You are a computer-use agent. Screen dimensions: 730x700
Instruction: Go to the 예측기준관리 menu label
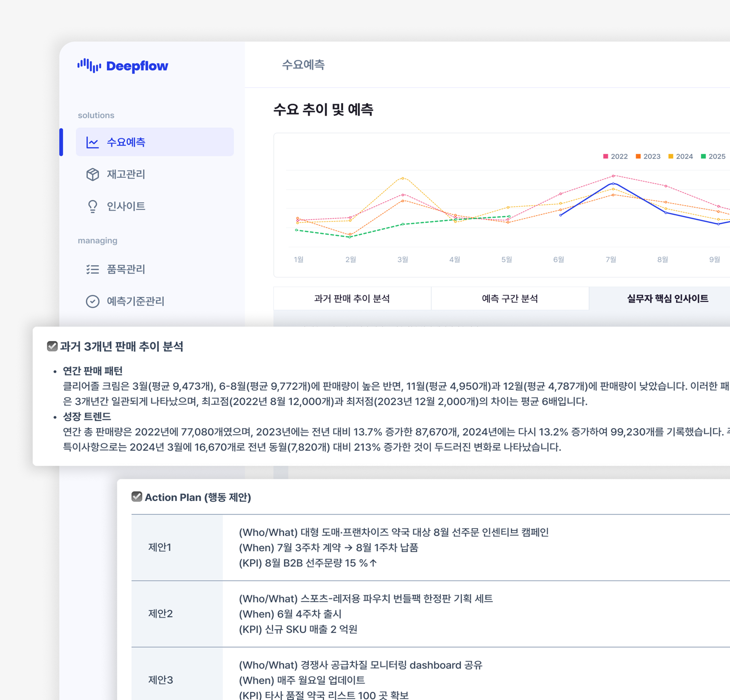tap(135, 301)
